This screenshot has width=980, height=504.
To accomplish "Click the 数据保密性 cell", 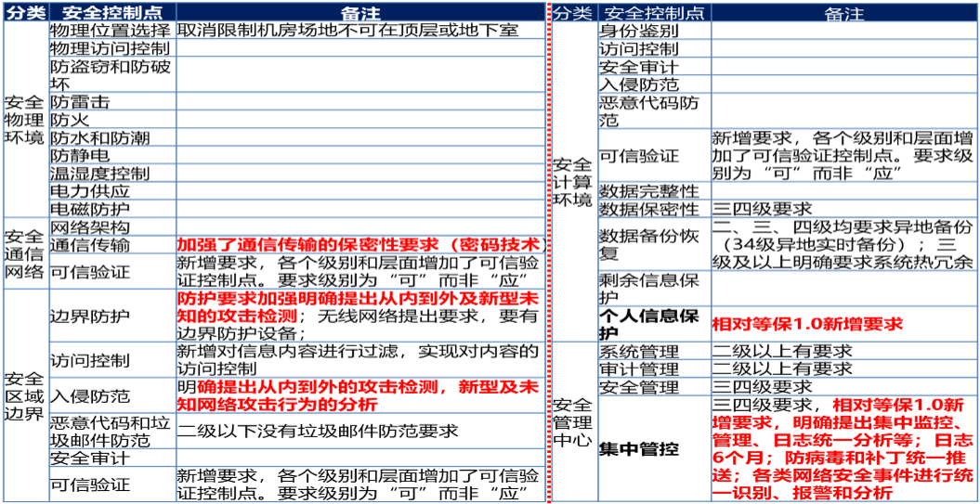I will 654,209.
